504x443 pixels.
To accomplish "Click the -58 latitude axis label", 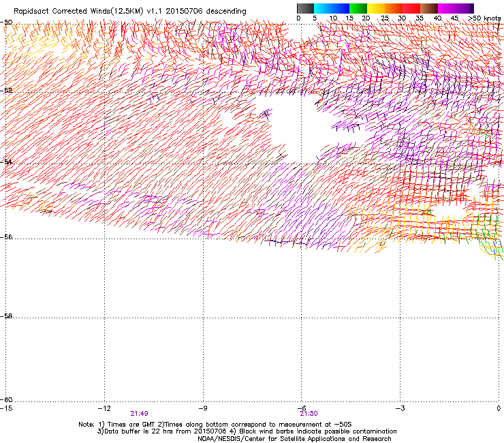I will (6, 316).
